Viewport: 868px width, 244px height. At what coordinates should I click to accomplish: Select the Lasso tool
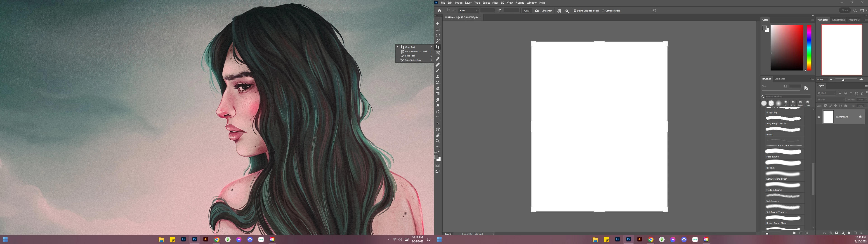click(x=438, y=35)
